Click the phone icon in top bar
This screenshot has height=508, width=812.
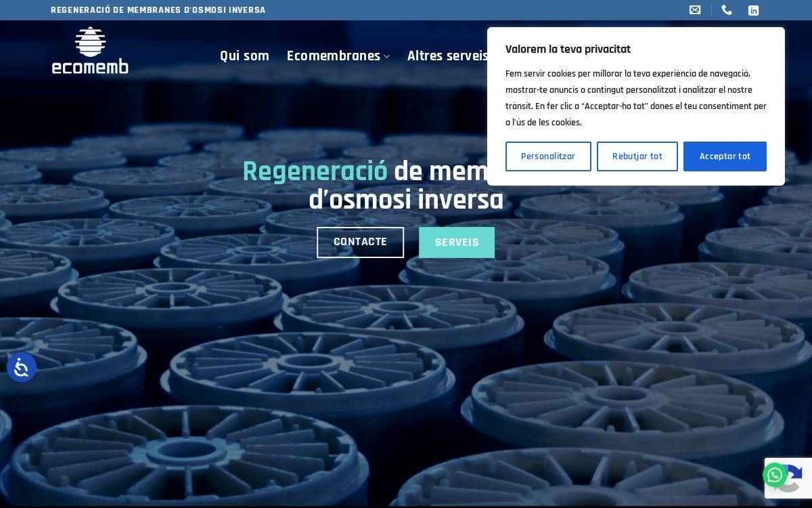pyautogui.click(x=727, y=10)
